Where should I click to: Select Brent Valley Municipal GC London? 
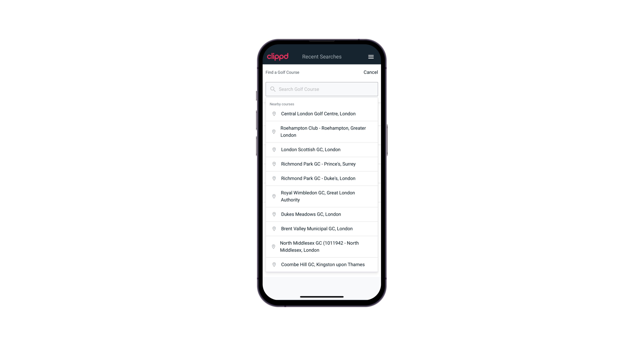click(x=322, y=228)
